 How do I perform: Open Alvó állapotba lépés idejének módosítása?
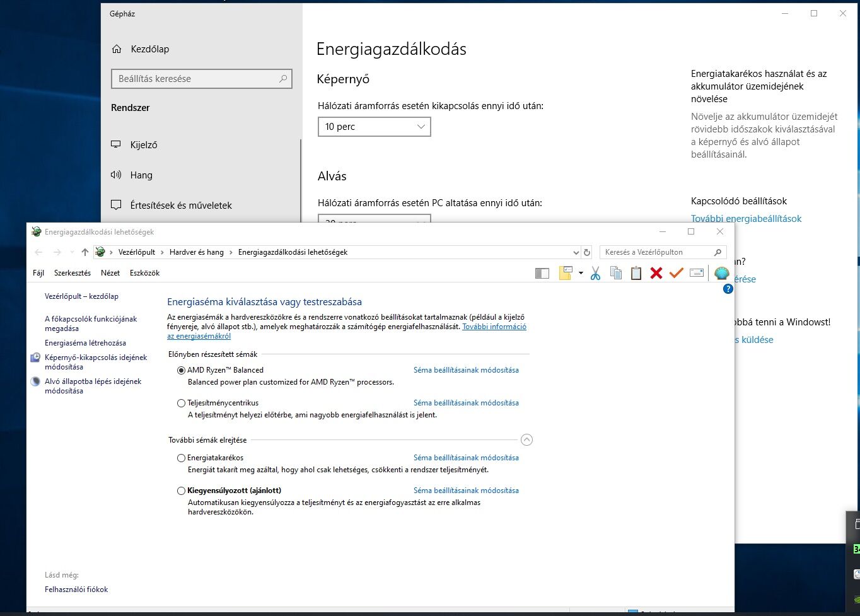(93, 386)
